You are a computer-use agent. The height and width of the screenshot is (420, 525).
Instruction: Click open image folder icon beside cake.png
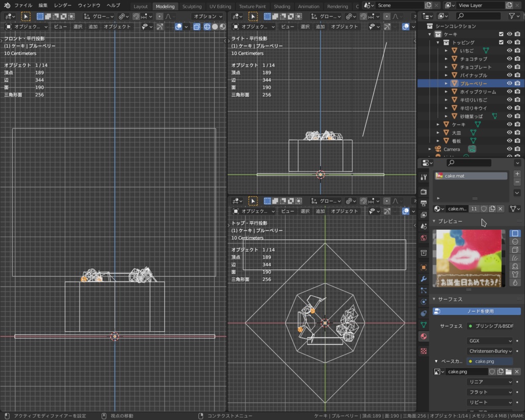509,372
